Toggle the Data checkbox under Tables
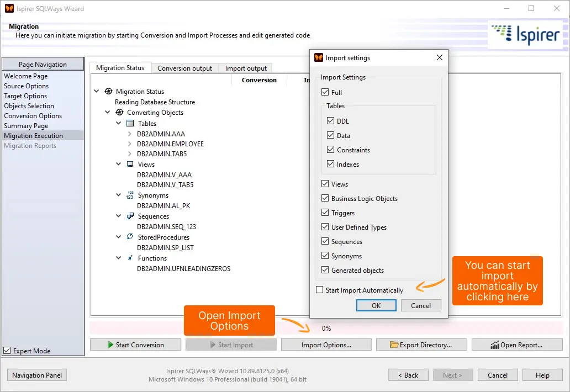 coord(330,135)
